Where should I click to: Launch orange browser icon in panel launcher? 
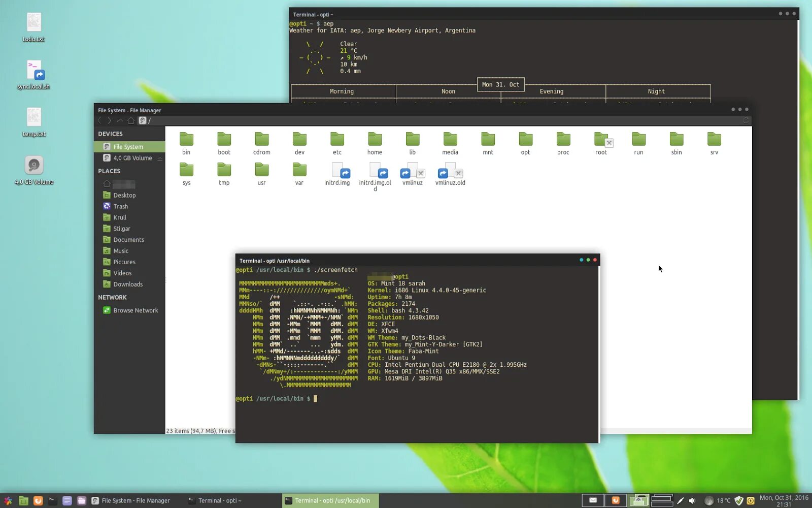(38, 500)
